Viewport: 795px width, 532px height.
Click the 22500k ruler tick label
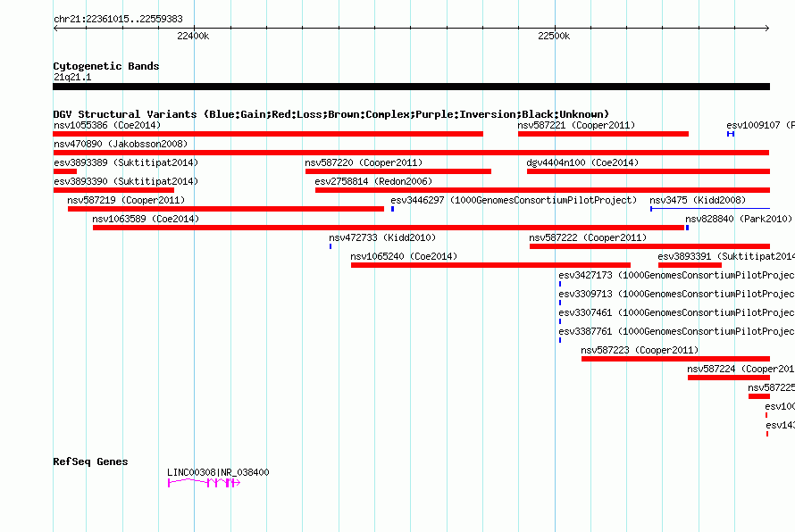(554, 36)
